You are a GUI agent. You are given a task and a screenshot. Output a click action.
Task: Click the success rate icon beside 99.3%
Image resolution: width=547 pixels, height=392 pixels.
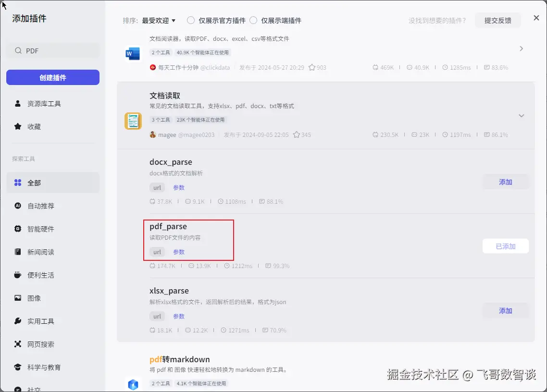click(268, 266)
